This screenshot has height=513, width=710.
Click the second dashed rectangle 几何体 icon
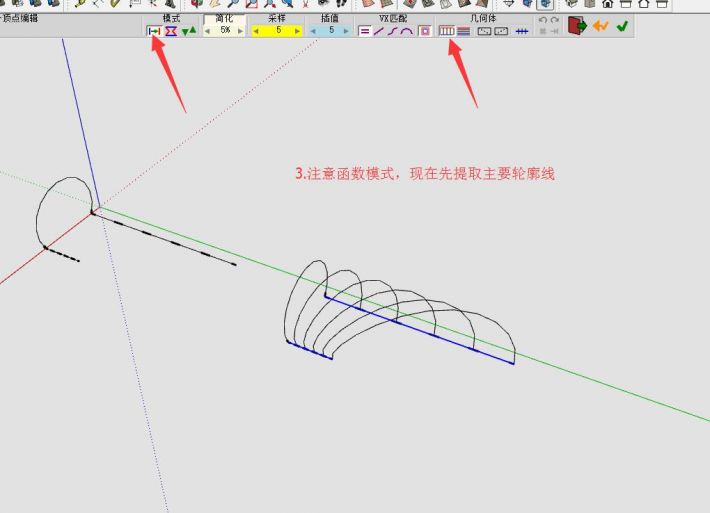point(501,31)
